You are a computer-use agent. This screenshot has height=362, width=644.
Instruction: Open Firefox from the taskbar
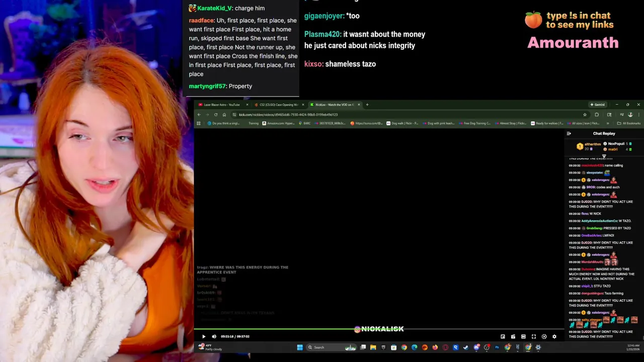tap(435, 347)
